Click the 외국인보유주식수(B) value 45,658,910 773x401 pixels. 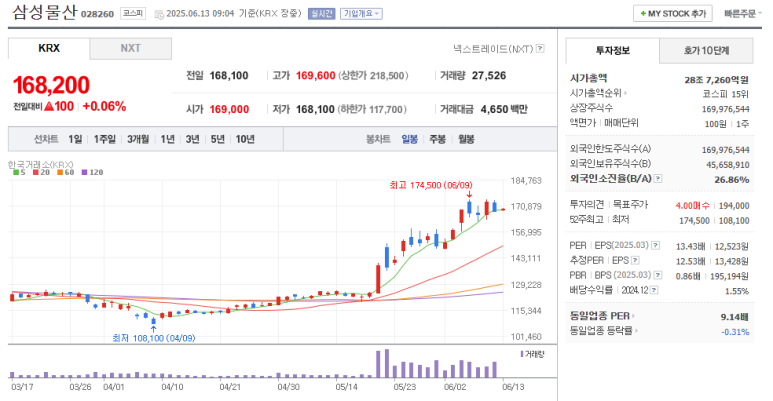[x=728, y=165]
